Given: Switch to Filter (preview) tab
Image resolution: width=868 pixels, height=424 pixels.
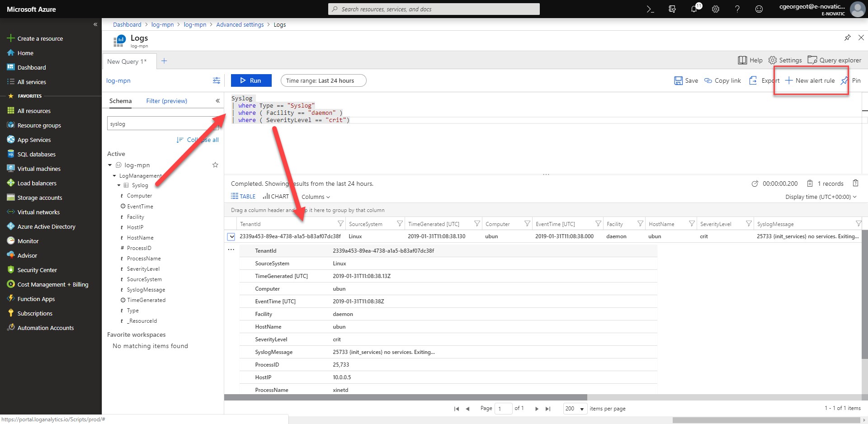Looking at the screenshot, I should [x=166, y=101].
